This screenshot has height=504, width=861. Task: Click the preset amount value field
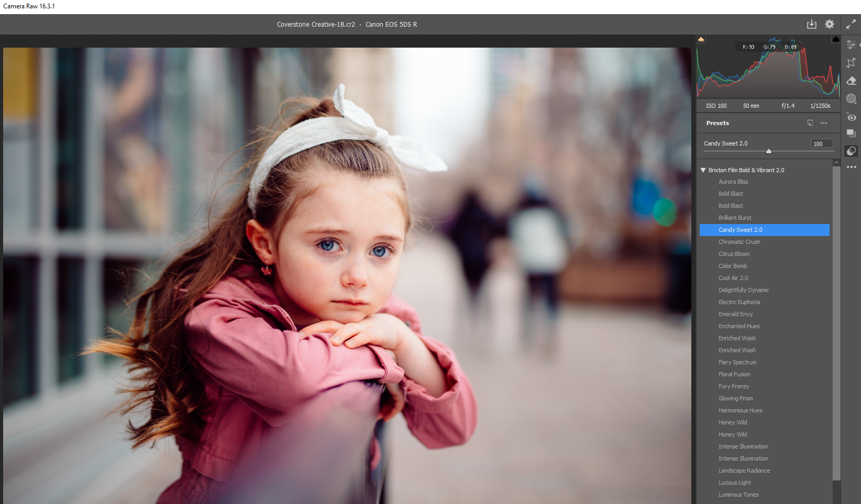tap(821, 144)
